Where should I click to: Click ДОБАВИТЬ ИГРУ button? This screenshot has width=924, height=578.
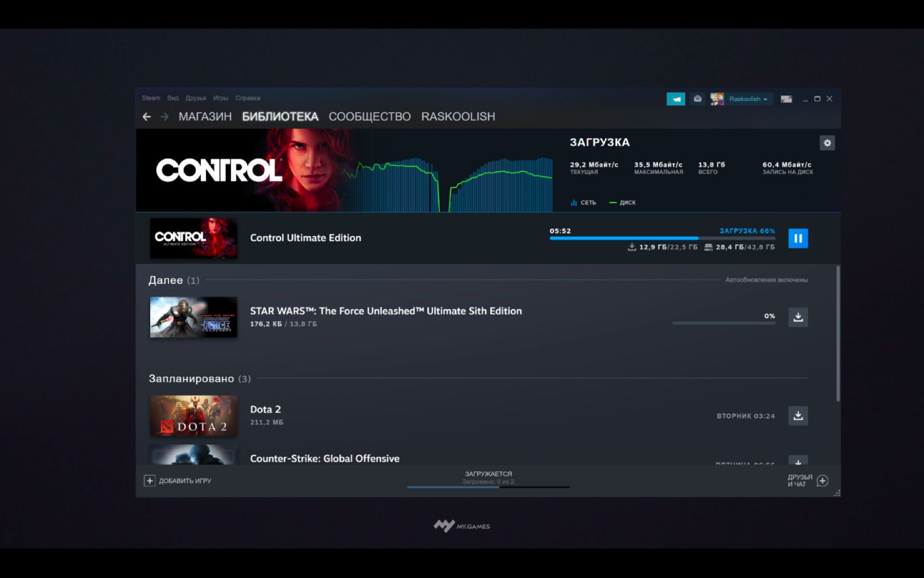point(180,480)
